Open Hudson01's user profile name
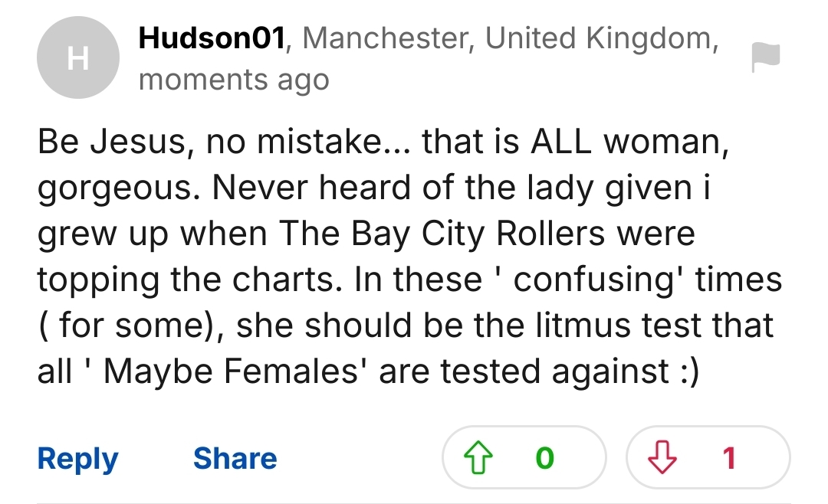The width and height of the screenshot is (828, 504). pyautogui.click(x=212, y=38)
